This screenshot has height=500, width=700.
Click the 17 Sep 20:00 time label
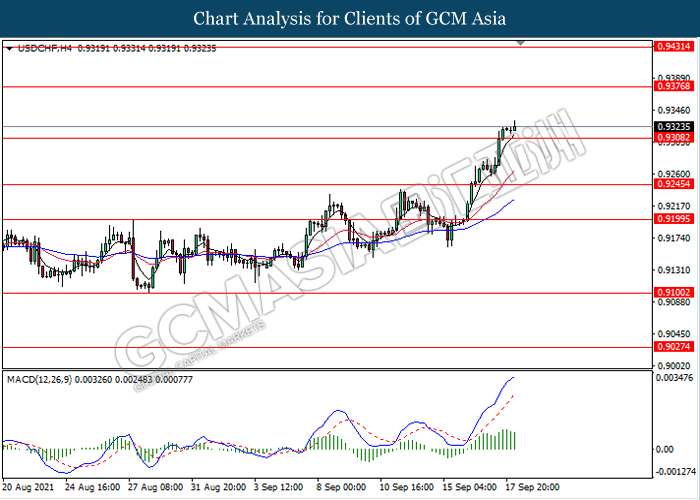click(533, 487)
